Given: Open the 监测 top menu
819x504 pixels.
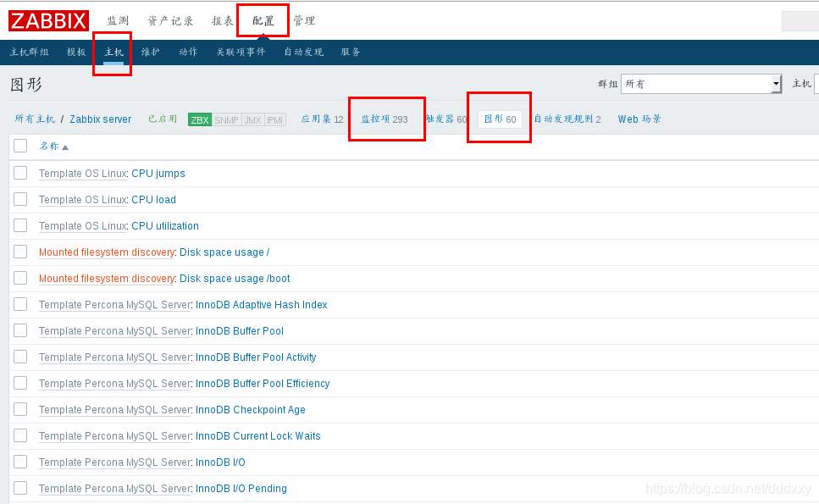Looking at the screenshot, I should pyautogui.click(x=118, y=21).
